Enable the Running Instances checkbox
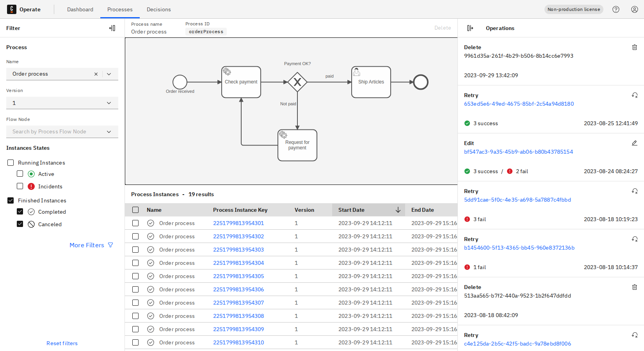644x351 pixels. pos(11,163)
